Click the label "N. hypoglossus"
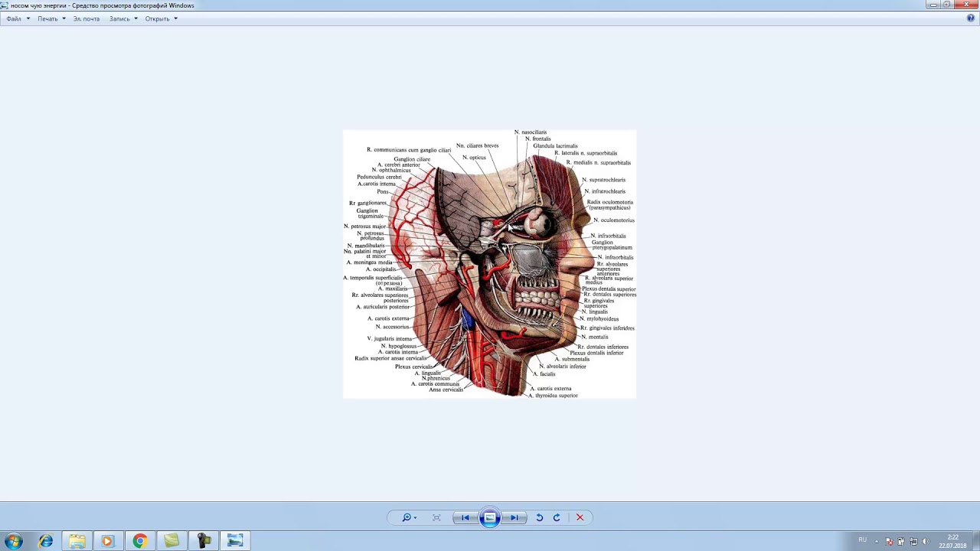The image size is (980, 551). pos(399,346)
